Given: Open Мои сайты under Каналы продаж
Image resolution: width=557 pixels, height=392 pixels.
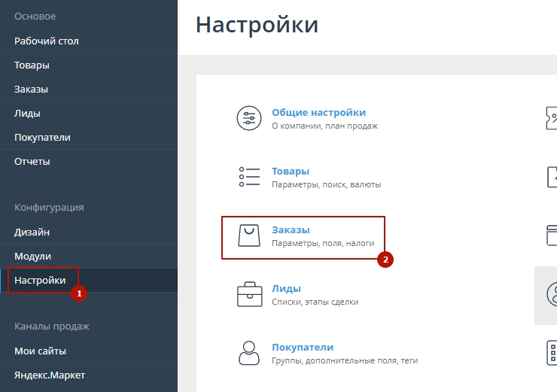Looking at the screenshot, I should pos(41,351).
